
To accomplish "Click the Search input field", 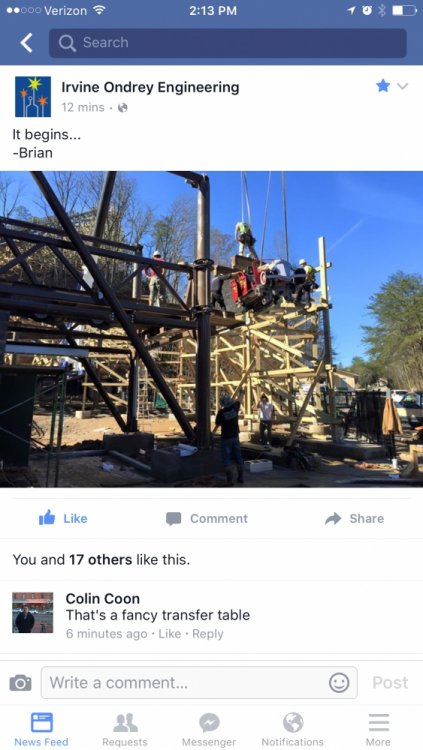I will click(x=228, y=43).
